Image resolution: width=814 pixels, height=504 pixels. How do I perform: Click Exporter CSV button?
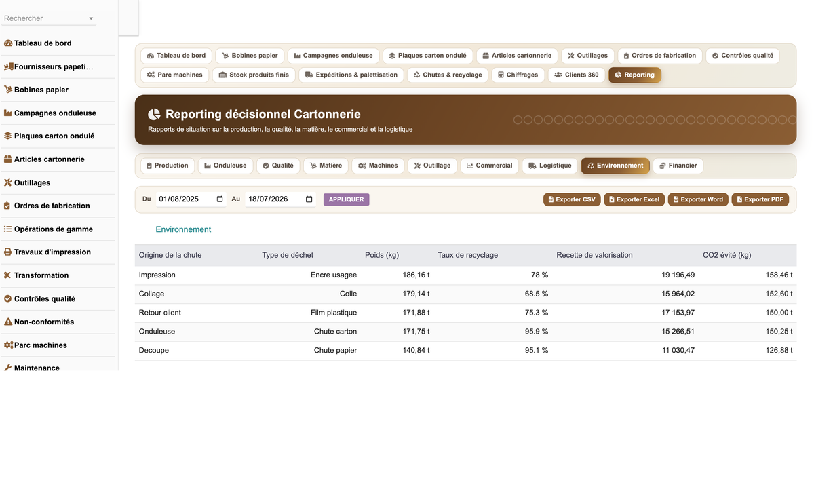(572, 199)
